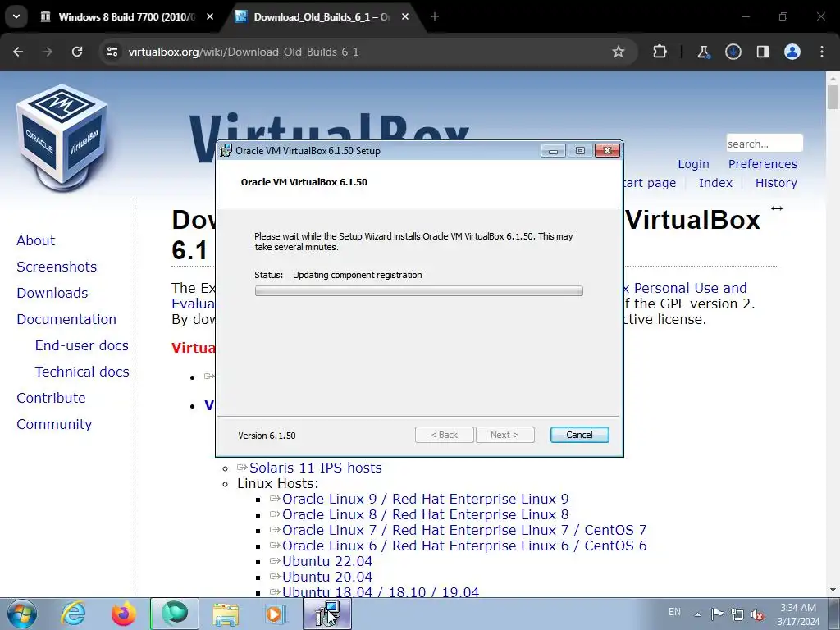Switch to Windows 8 Build 7700 tab
840x630 pixels.
coord(126,16)
